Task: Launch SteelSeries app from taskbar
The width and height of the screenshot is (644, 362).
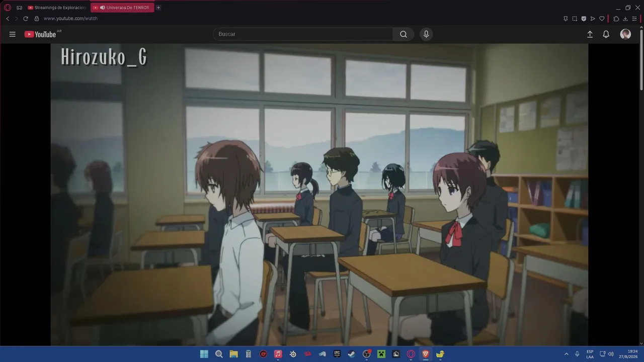Action: 293,354
